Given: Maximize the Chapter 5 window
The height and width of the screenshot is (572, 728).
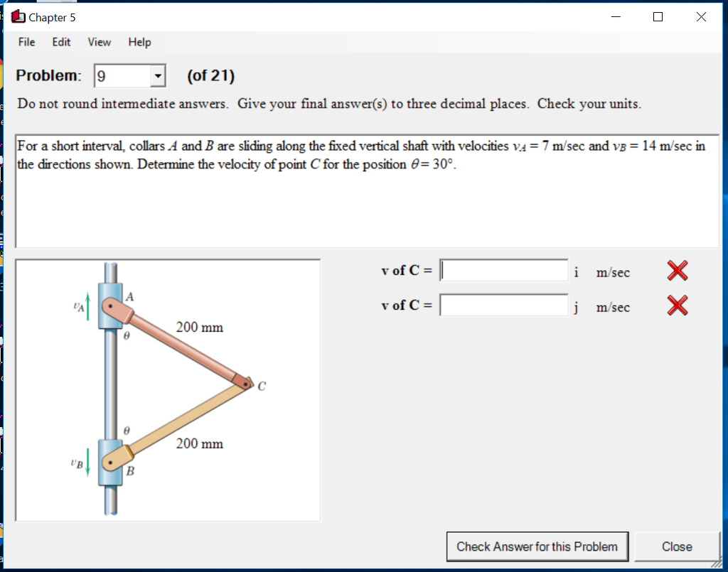Looking at the screenshot, I should [658, 16].
